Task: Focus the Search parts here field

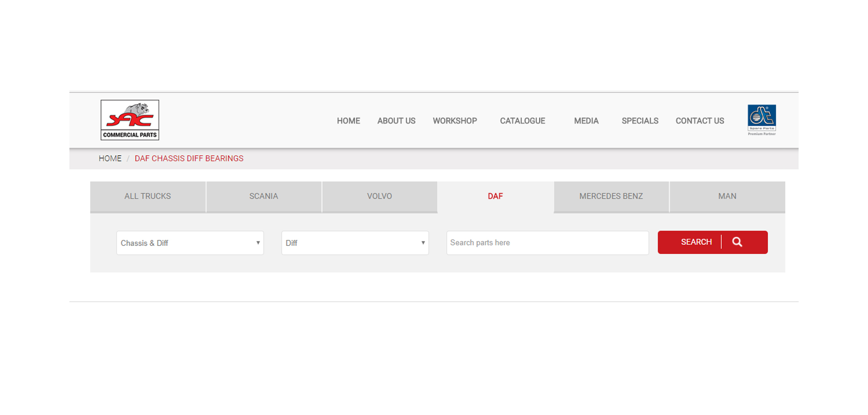Action: (547, 243)
